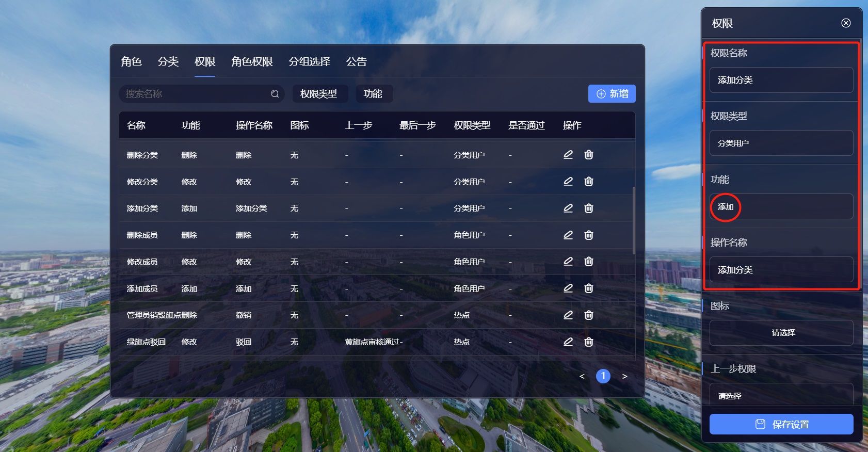Edit the 管理员销毁旗点删除 row with pencil icon
This screenshot has width=868, height=452.
pyautogui.click(x=568, y=315)
